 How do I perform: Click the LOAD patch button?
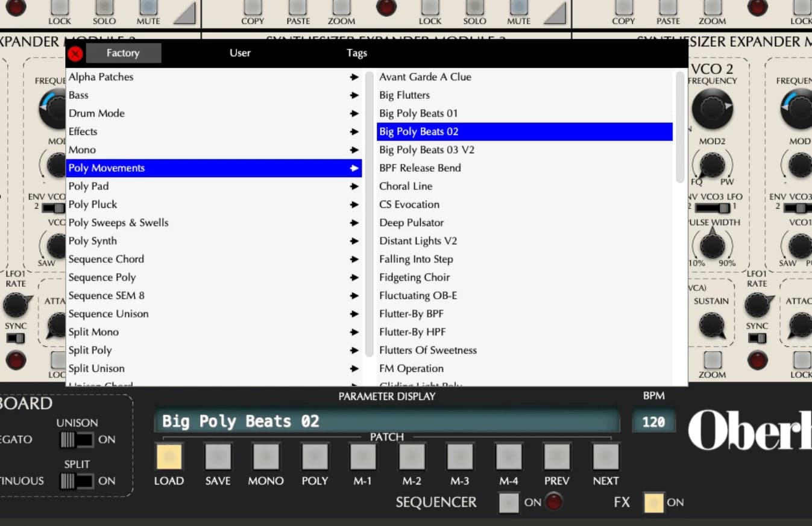coord(169,457)
